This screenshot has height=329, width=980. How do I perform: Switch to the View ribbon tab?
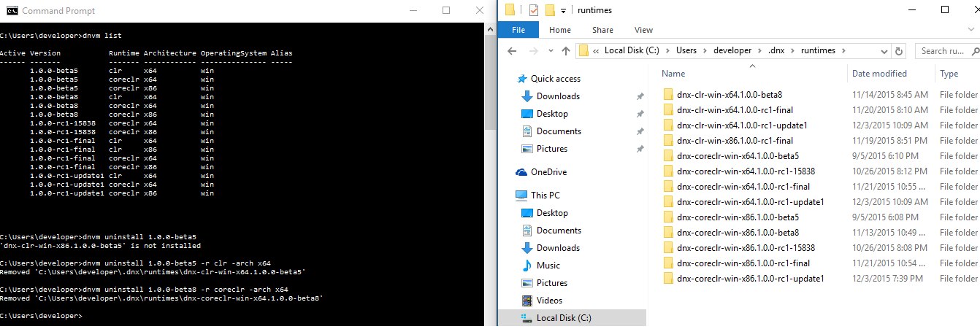pos(643,30)
